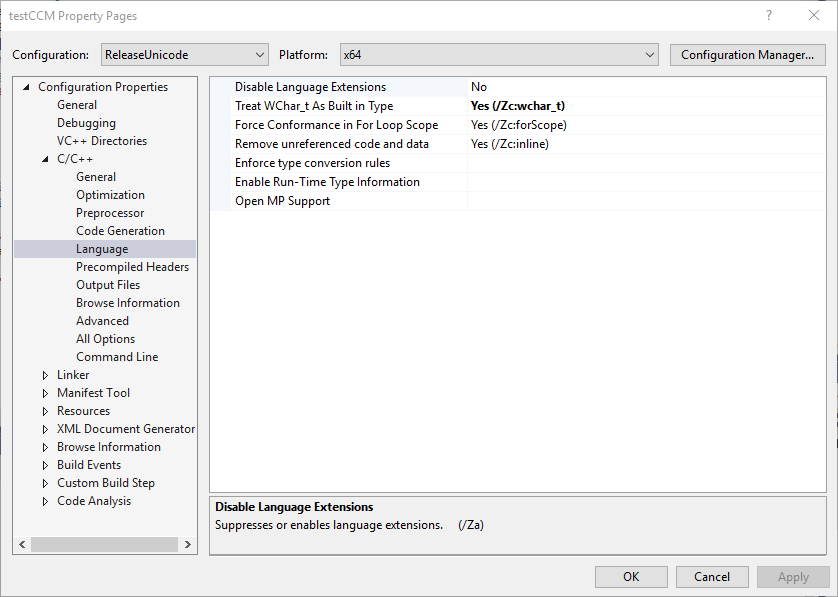Open the Platform dropdown
The height and width of the screenshot is (597, 838).
498,54
